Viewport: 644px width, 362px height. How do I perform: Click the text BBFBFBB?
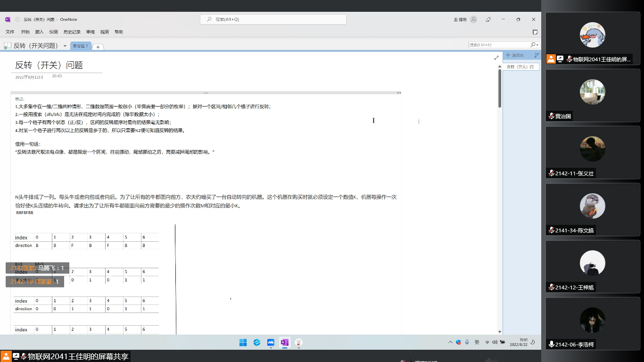pyautogui.click(x=25, y=213)
